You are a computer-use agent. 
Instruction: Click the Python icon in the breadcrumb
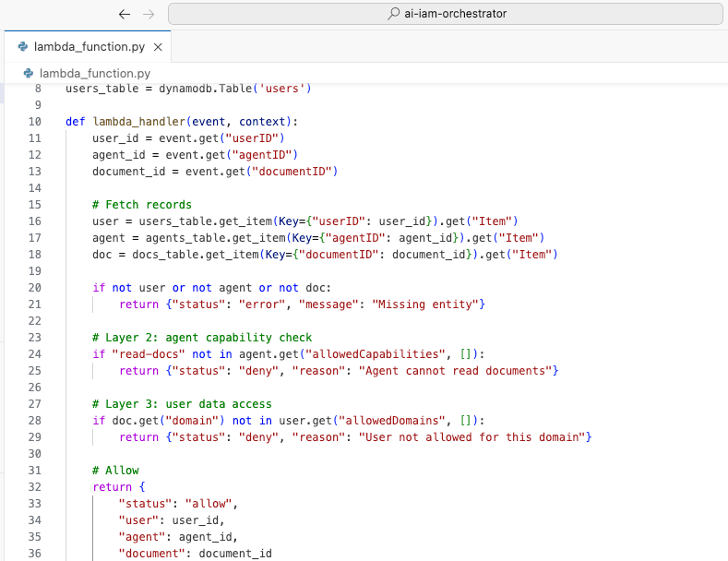tap(29, 74)
